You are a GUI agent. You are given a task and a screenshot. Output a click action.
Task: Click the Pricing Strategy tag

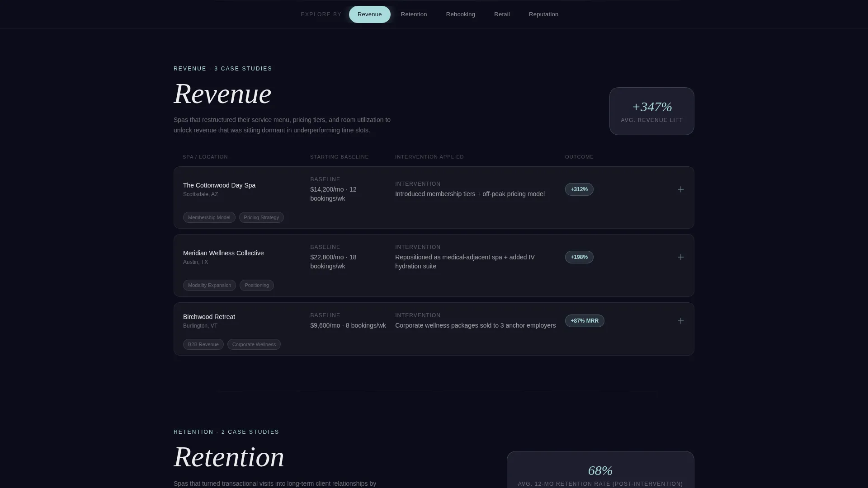261,217
